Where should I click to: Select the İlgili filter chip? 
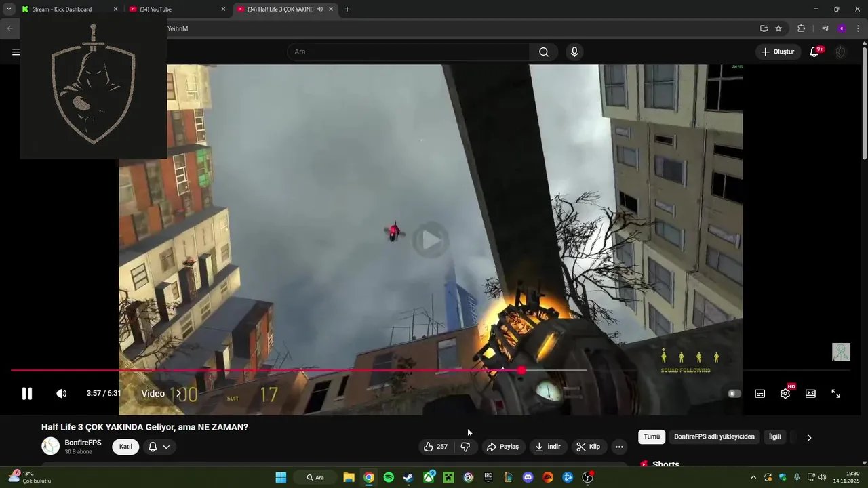click(x=774, y=437)
